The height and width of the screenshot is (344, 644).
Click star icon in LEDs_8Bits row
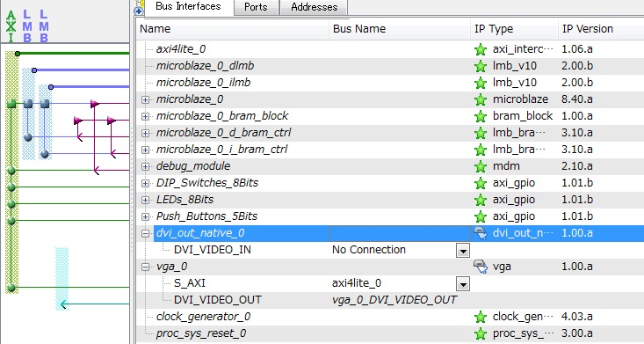480,200
